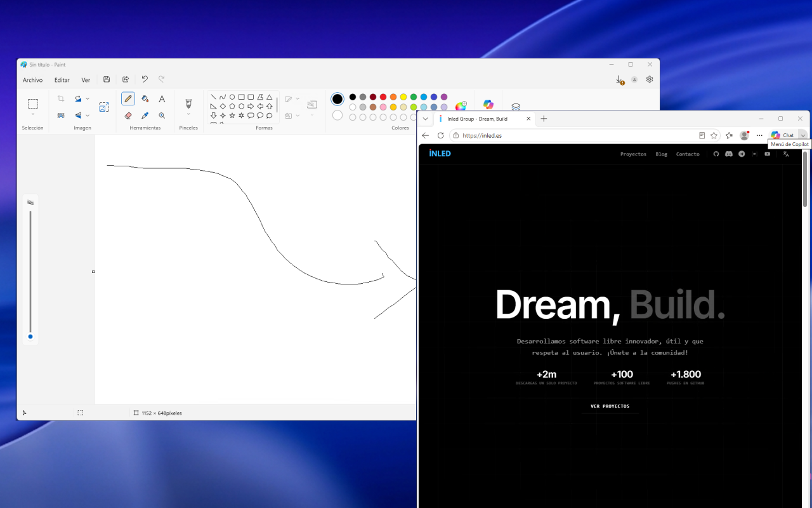The image size is (812, 508).
Task: Go back in the Edge browser
Action: pyautogui.click(x=426, y=135)
